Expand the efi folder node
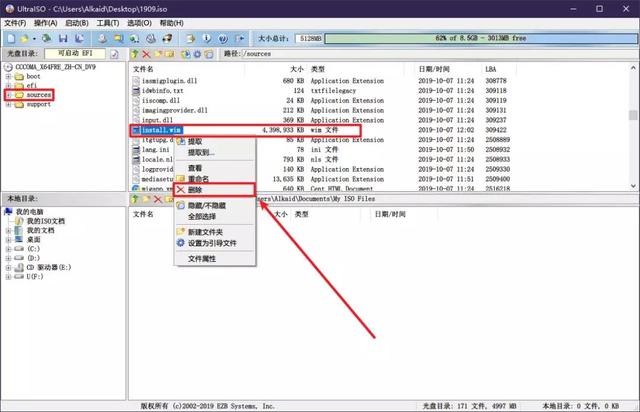This screenshot has width=640, height=412. (8, 85)
